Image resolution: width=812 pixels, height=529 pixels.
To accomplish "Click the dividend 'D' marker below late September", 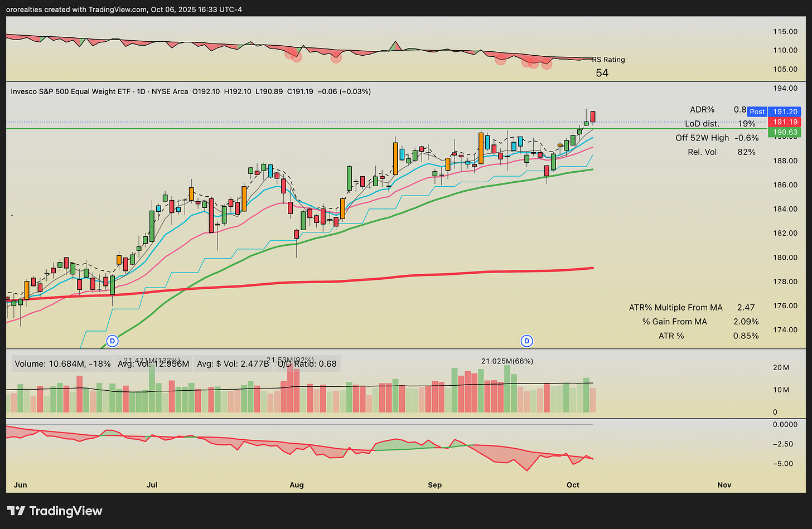I will [x=527, y=340].
